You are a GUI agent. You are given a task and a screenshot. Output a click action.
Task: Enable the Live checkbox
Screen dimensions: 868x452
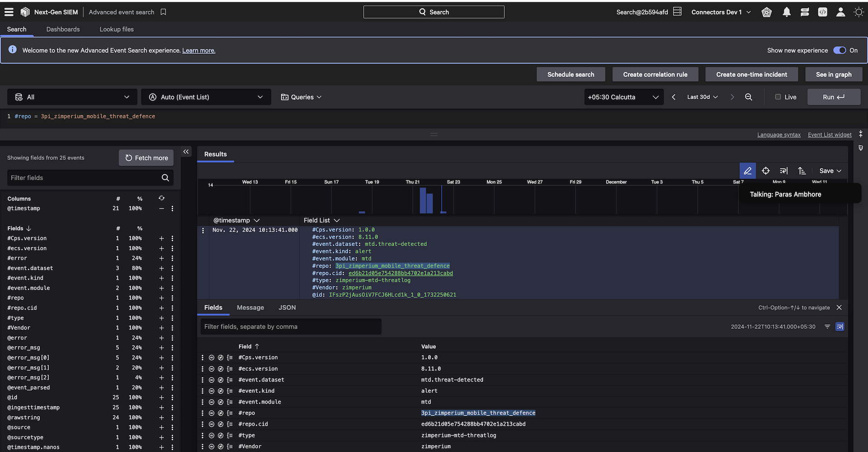coord(778,97)
